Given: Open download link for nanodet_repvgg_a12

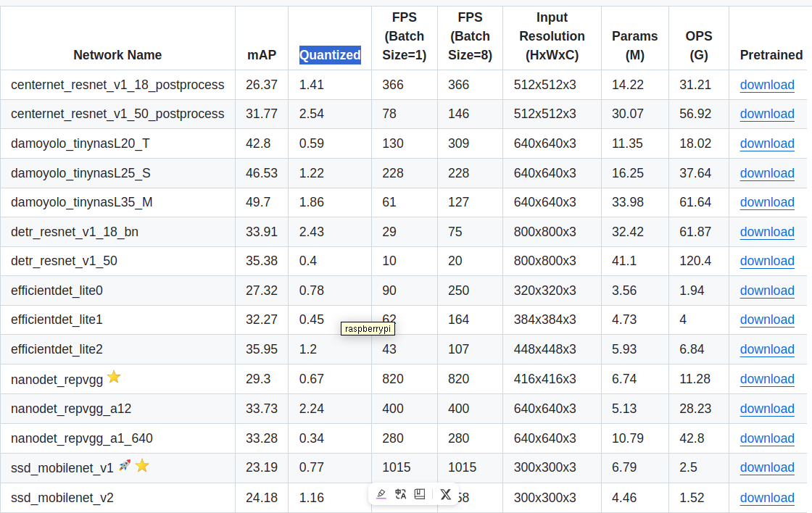Looking at the screenshot, I should (x=767, y=409).
